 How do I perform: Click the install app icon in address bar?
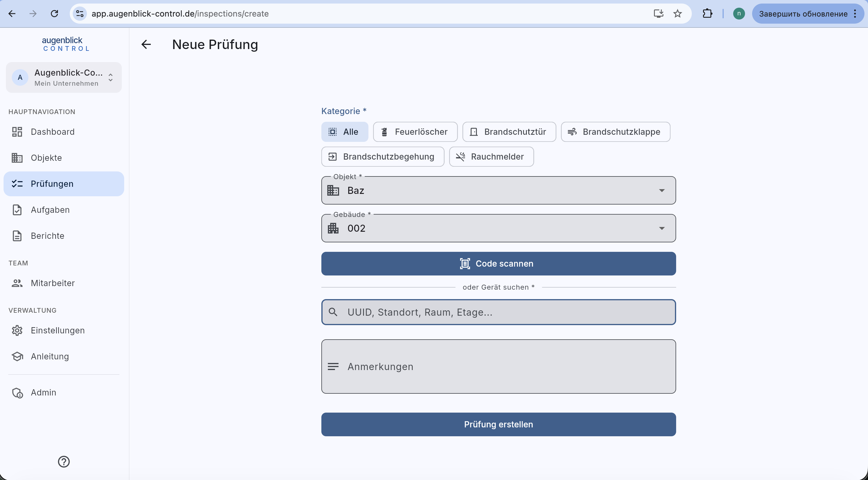point(658,14)
